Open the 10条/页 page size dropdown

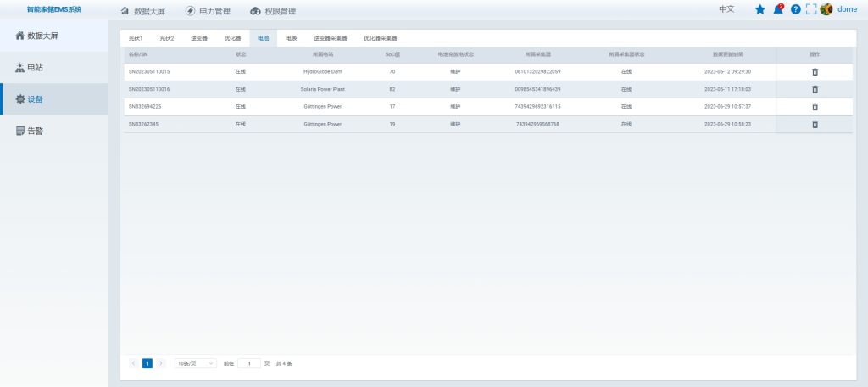pos(196,363)
